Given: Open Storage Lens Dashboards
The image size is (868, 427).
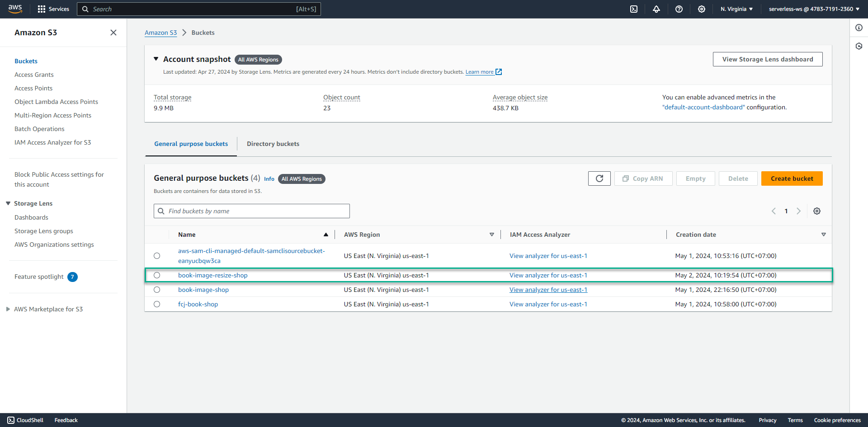Looking at the screenshot, I should [x=31, y=217].
